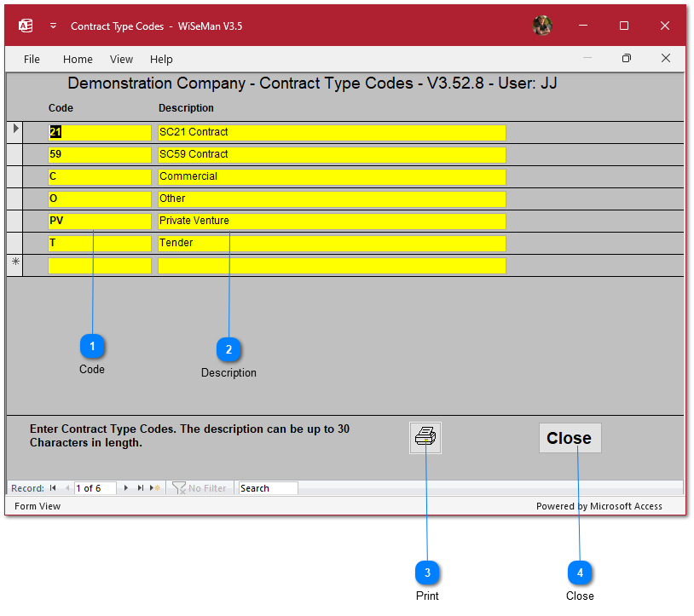This screenshot has height=616, width=694.
Task: Click the empty Code field in new row
Action: click(x=100, y=265)
